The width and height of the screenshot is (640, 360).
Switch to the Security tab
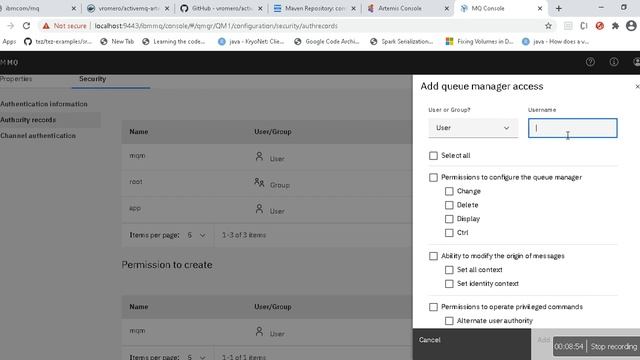[x=93, y=79]
